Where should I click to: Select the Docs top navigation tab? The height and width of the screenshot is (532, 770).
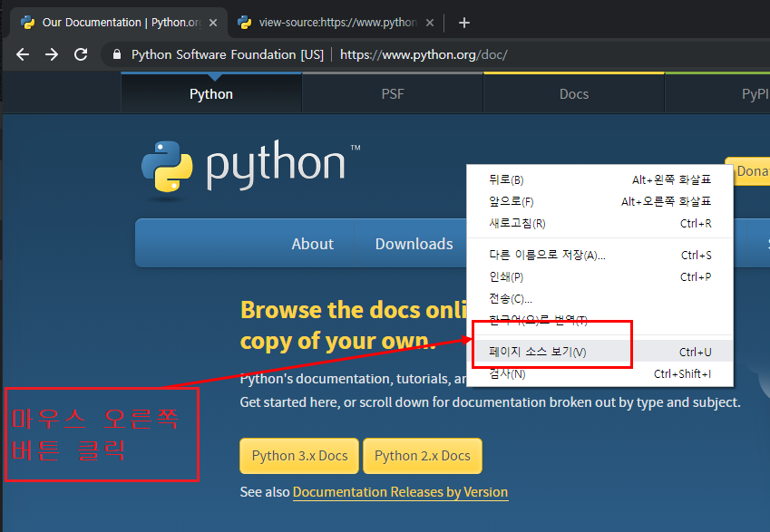[x=574, y=93]
